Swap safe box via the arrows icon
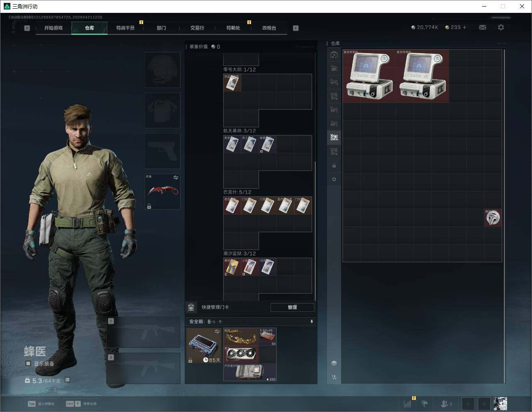532x412 pixels. [x=217, y=331]
